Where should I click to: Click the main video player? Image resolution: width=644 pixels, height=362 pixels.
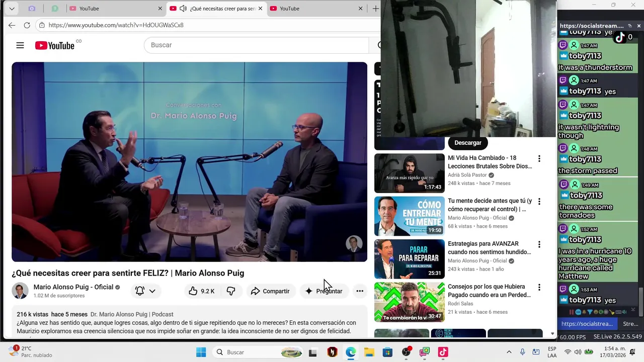tap(190, 162)
